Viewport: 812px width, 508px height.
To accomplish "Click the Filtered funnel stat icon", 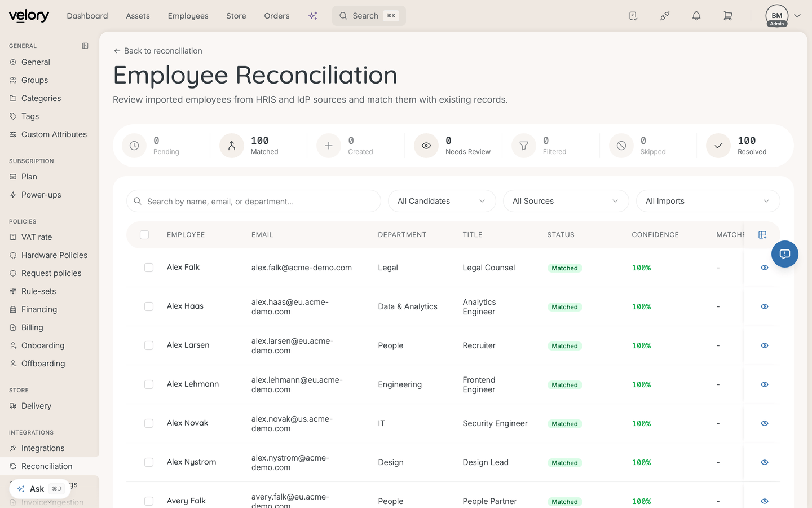I will click(x=524, y=146).
